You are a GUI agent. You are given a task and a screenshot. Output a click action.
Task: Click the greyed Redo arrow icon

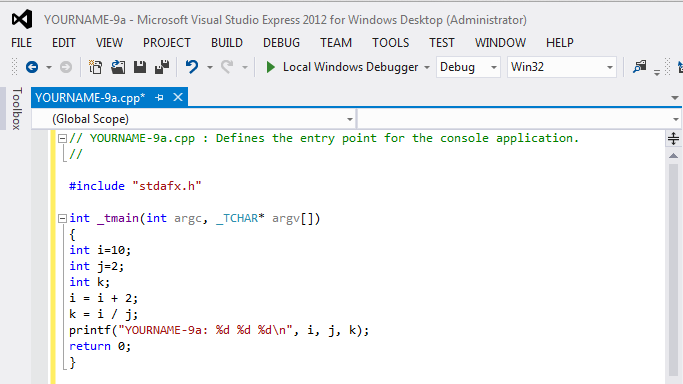click(x=227, y=67)
